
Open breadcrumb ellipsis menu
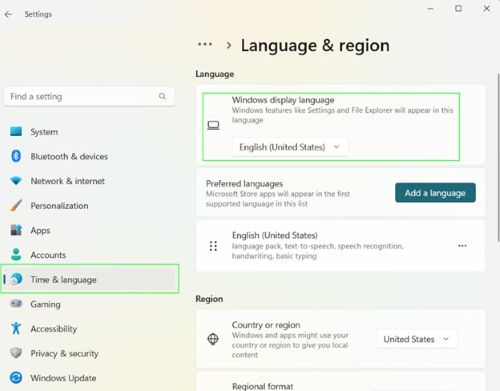(205, 44)
